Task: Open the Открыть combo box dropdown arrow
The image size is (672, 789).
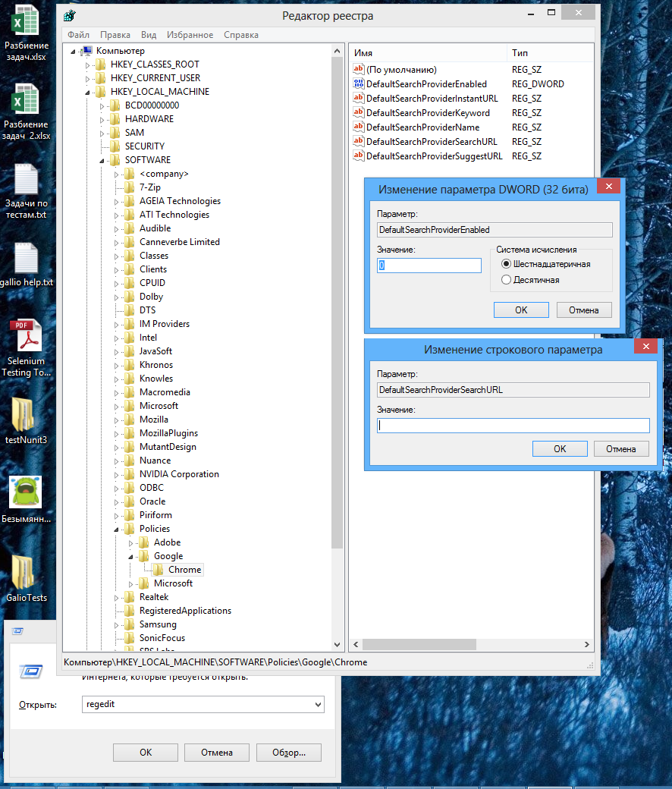Action: pyautogui.click(x=317, y=705)
